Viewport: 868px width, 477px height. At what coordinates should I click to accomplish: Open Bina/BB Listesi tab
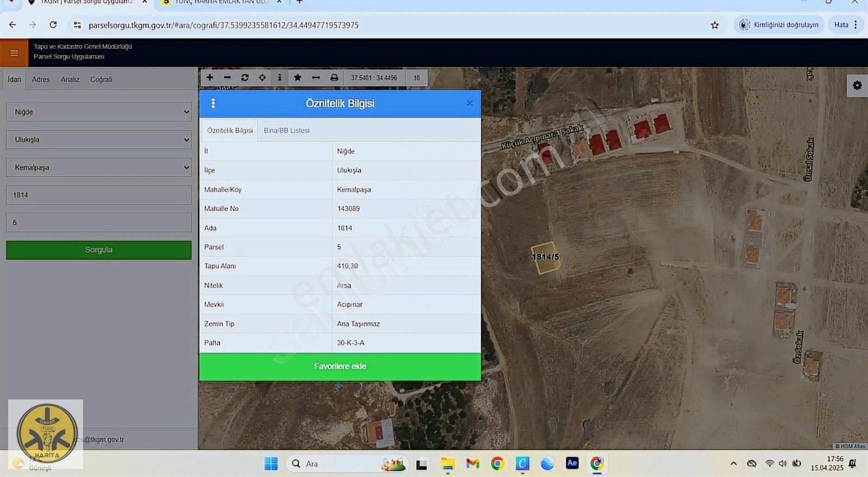(x=286, y=131)
